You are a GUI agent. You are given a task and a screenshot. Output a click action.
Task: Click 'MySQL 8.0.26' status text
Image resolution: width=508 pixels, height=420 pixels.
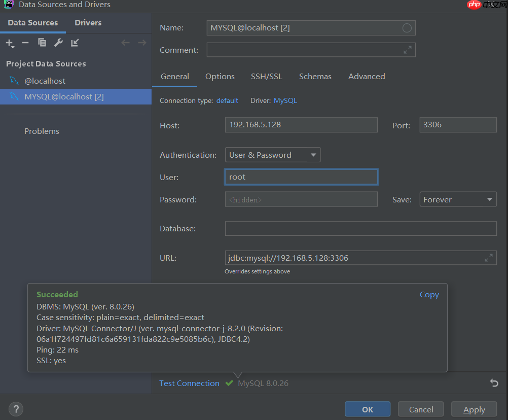pos(263,383)
